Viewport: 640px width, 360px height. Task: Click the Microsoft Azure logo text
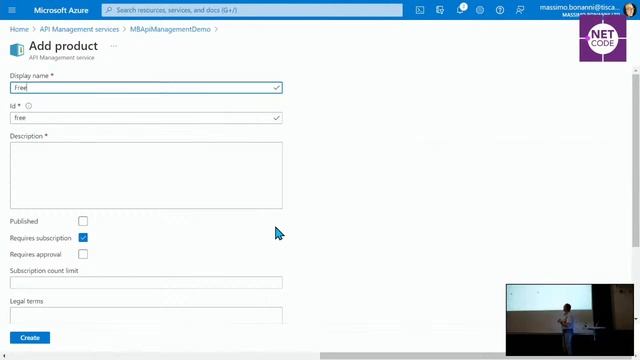[x=61, y=10]
